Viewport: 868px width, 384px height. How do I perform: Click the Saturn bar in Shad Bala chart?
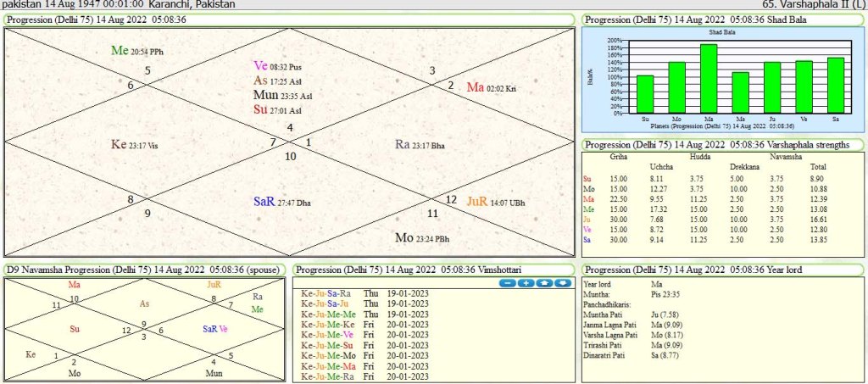point(835,85)
